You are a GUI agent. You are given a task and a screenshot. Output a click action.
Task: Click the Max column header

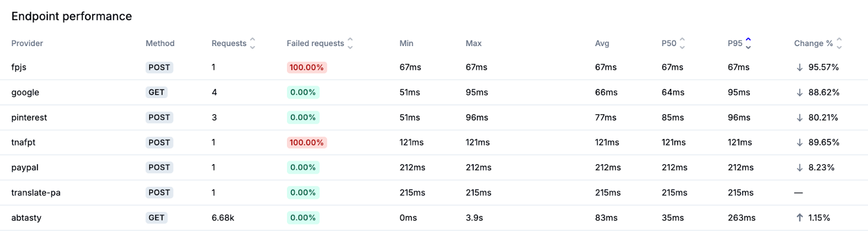point(474,43)
